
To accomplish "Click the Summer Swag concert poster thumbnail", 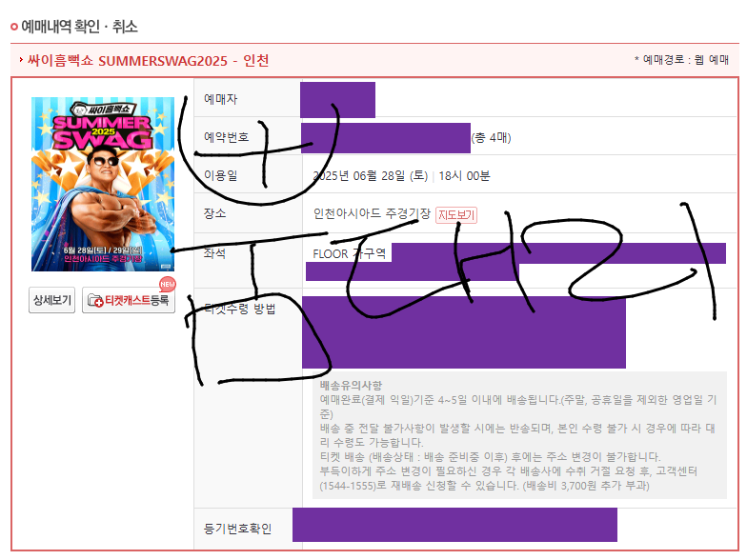I will 103,185.
